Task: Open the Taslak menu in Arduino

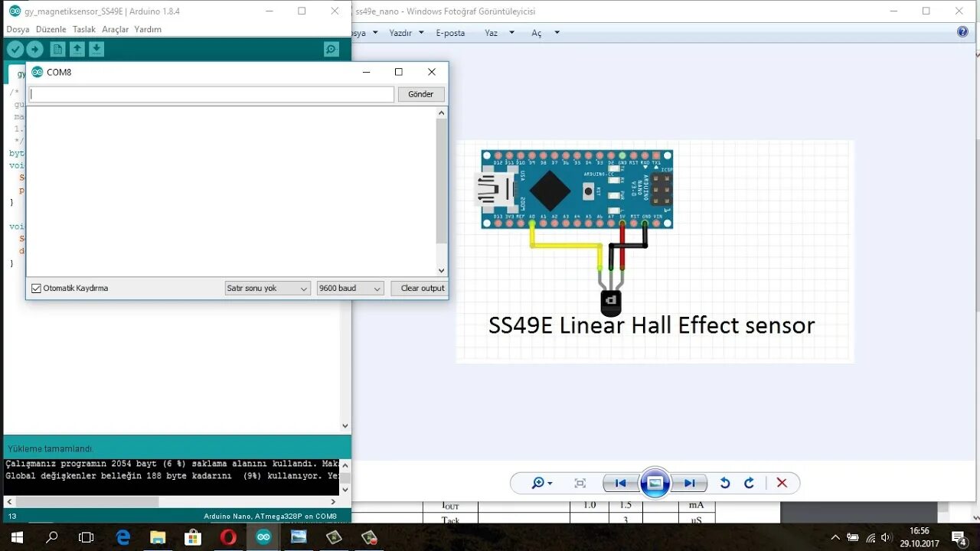Action: click(x=84, y=29)
